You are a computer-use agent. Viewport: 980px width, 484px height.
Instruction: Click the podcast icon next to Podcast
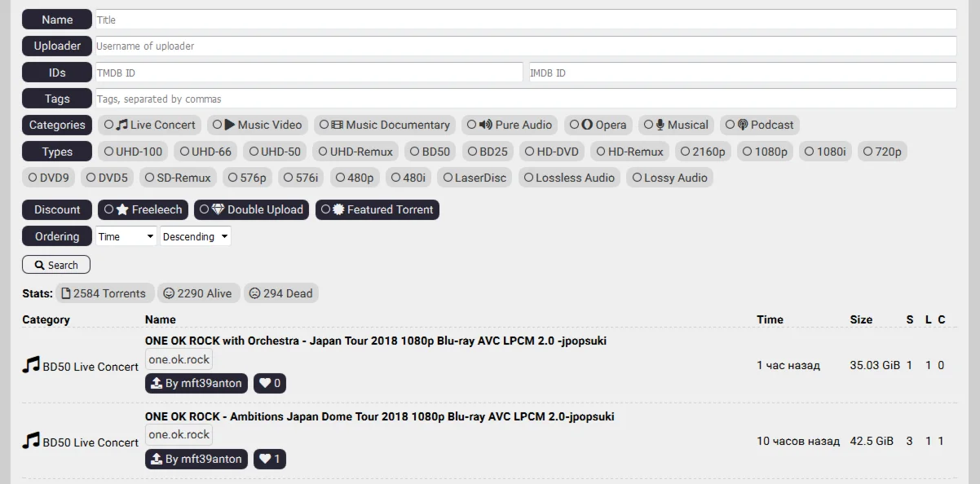(x=743, y=125)
